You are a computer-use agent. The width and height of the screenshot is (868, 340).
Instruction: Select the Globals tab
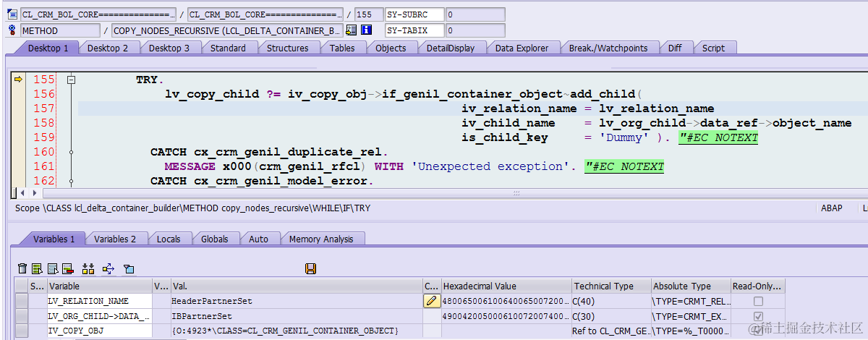215,239
